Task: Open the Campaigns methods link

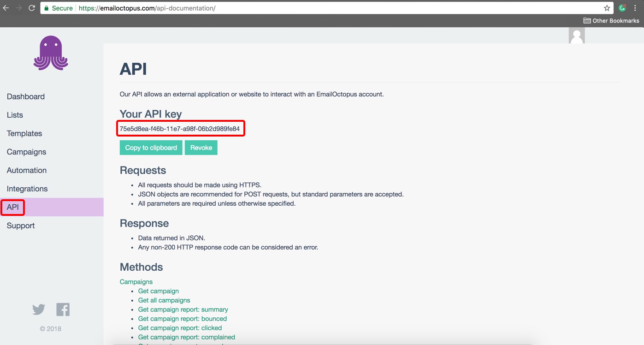Action: [x=136, y=282]
